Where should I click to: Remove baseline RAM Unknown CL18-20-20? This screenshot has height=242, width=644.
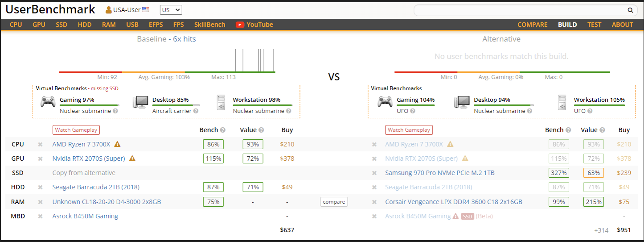pos(40,202)
